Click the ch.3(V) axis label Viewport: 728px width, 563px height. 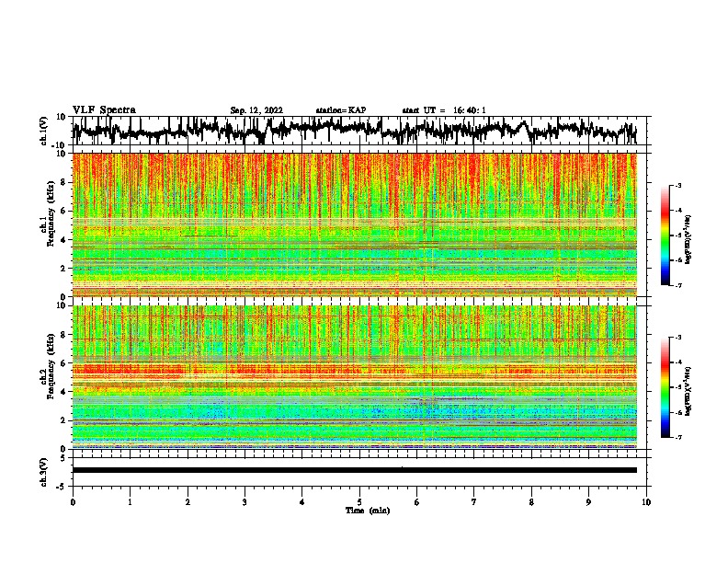point(44,472)
